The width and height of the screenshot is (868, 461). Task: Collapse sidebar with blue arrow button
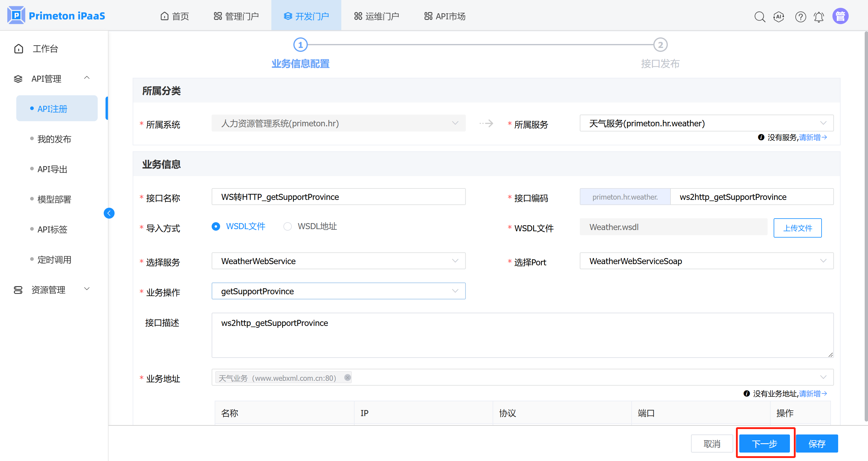pos(109,213)
